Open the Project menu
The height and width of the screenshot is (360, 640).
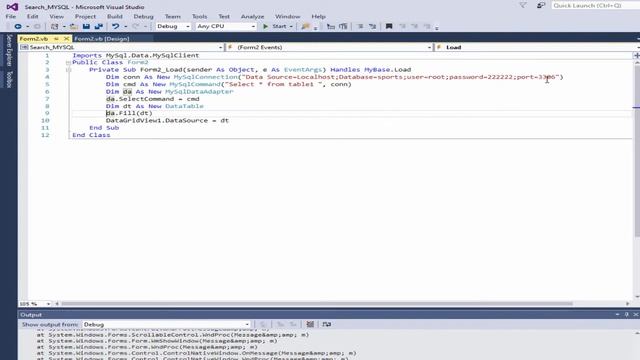tap(85, 16)
